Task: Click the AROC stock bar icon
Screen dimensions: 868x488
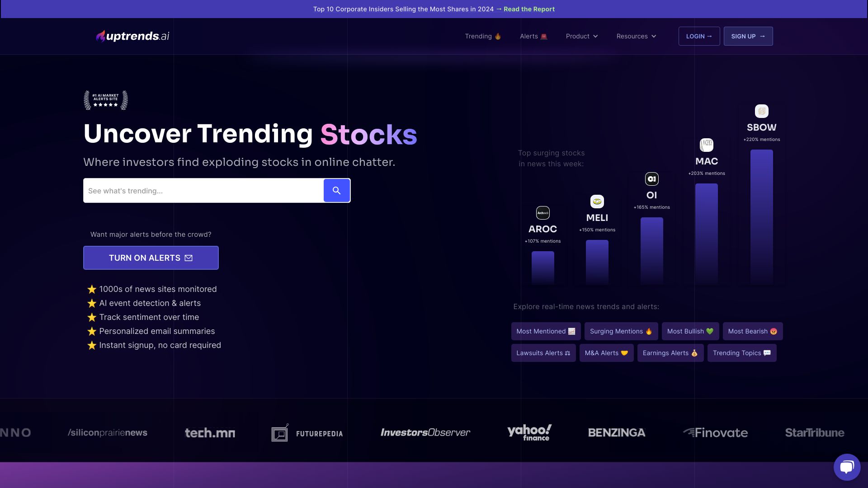Action: 542,213
